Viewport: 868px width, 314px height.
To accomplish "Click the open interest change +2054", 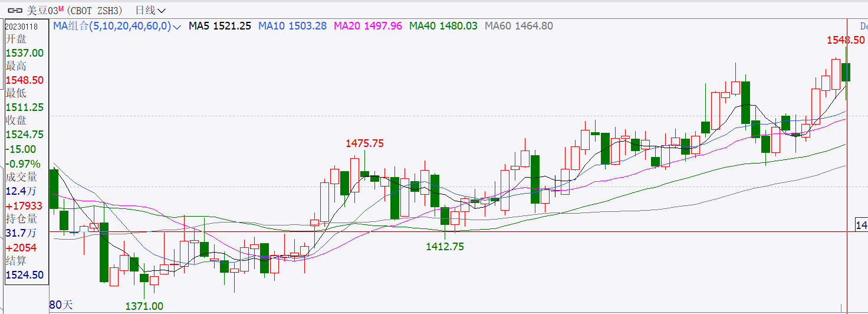I will 21,248.
